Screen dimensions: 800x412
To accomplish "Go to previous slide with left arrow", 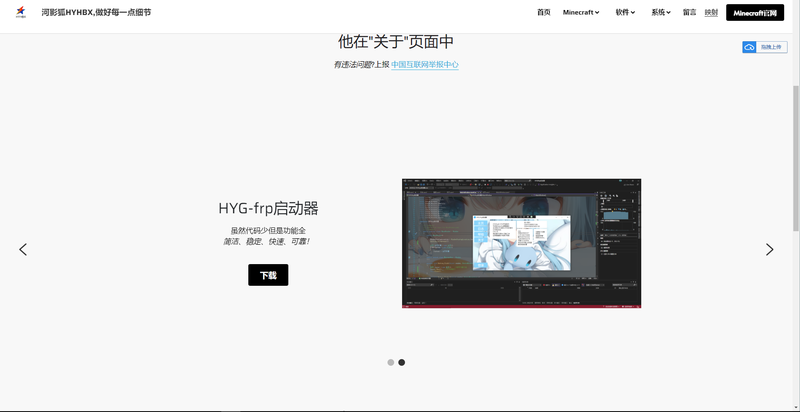I will click(23, 249).
